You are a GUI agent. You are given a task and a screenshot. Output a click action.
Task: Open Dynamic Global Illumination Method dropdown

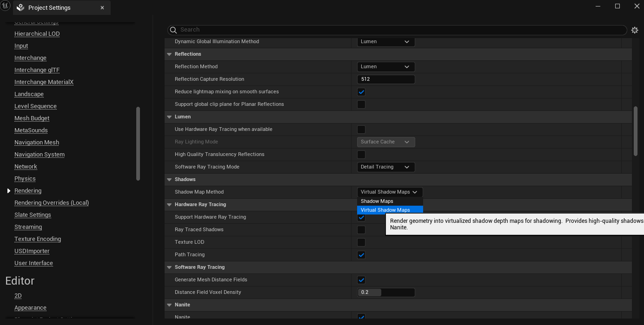point(386,42)
